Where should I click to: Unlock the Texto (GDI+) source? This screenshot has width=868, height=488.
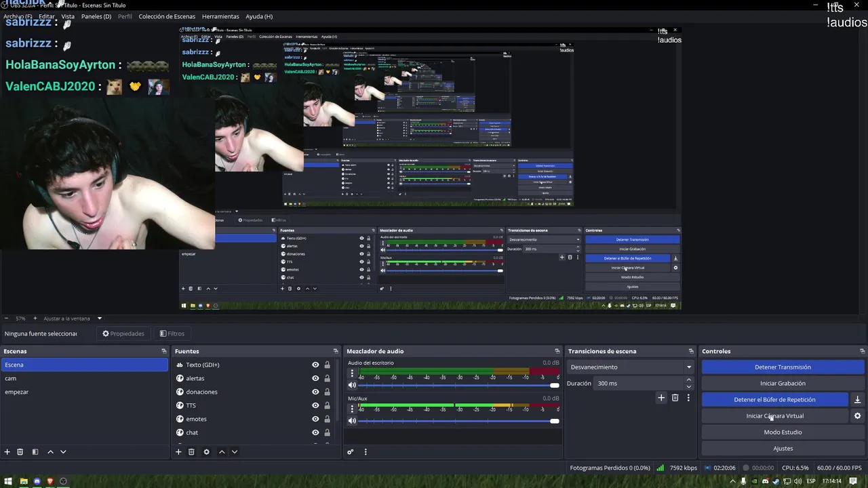click(327, 365)
